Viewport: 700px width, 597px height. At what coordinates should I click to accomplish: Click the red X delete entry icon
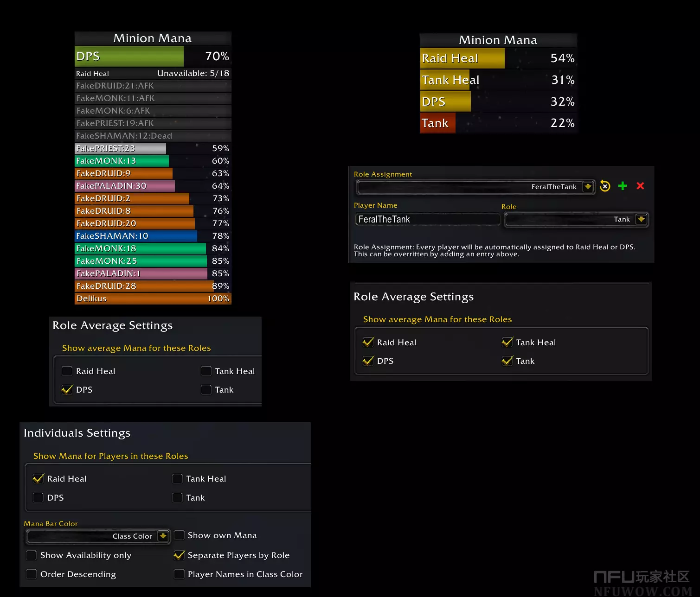point(640,186)
